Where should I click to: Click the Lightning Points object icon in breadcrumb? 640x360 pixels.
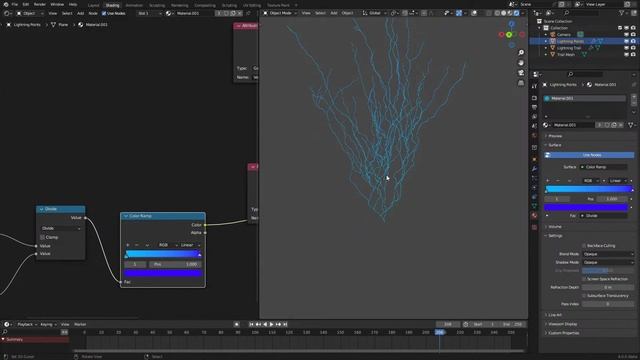[9, 24]
